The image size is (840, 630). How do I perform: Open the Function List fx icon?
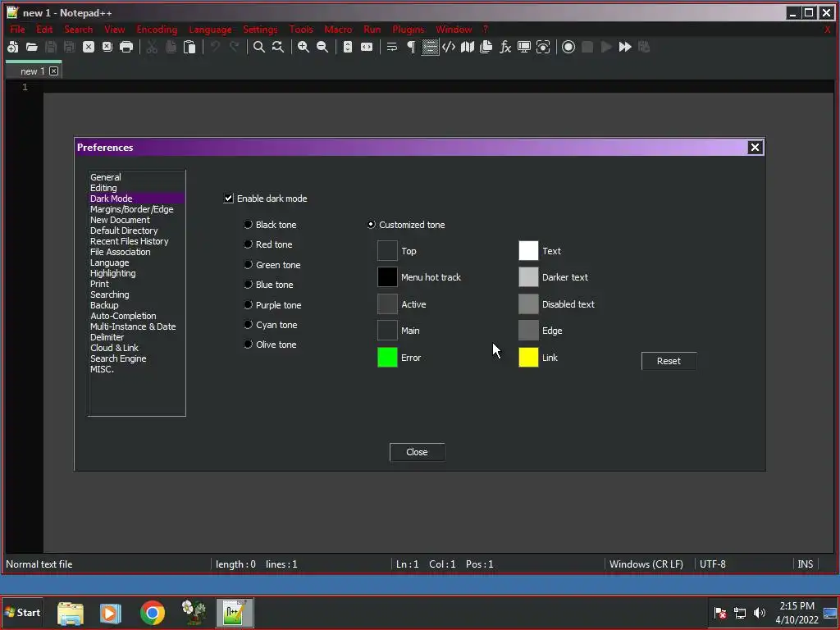[x=505, y=47]
